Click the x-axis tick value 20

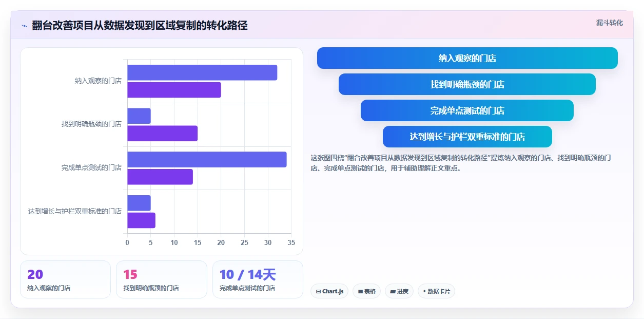click(221, 242)
